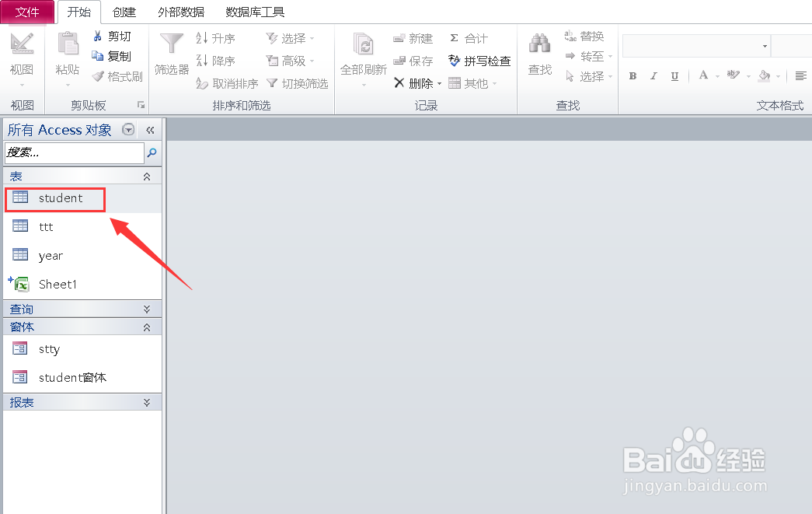Click inside the 搜索 search box

[74, 152]
